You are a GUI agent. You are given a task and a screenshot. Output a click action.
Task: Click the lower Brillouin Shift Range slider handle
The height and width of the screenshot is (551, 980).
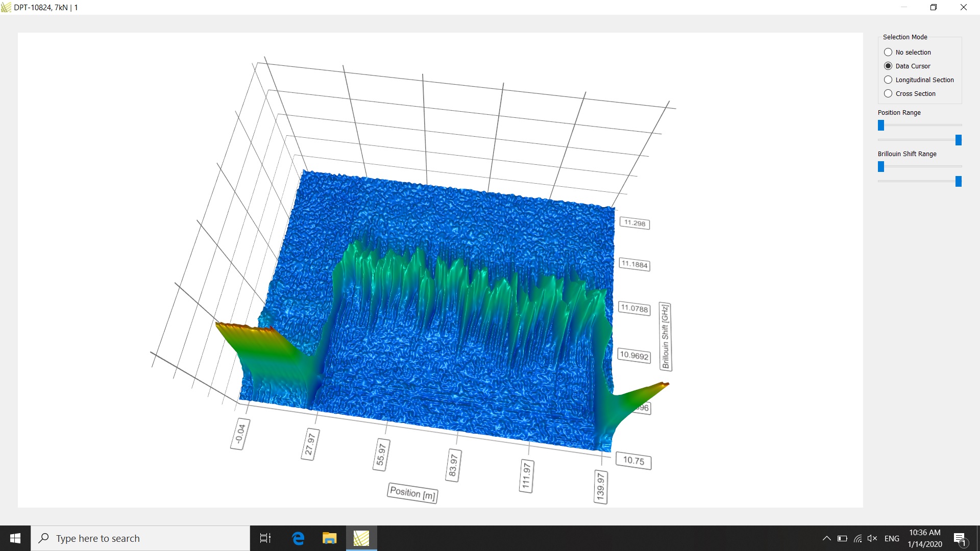(x=958, y=181)
